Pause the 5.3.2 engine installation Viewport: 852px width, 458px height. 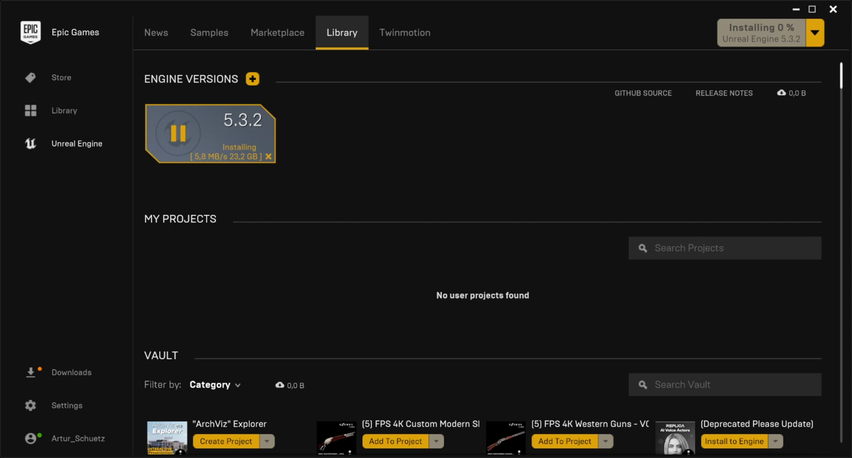click(x=178, y=133)
